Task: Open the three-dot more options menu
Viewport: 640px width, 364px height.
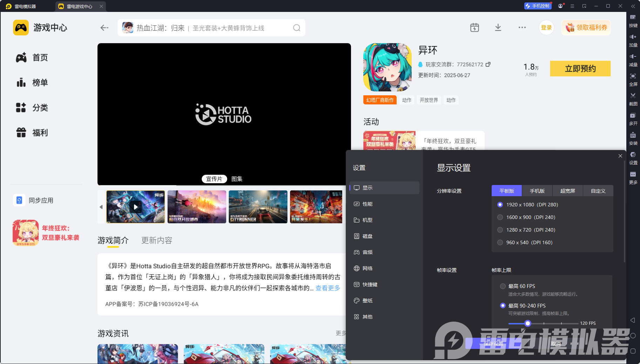Action: pyautogui.click(x=522, y=28)
